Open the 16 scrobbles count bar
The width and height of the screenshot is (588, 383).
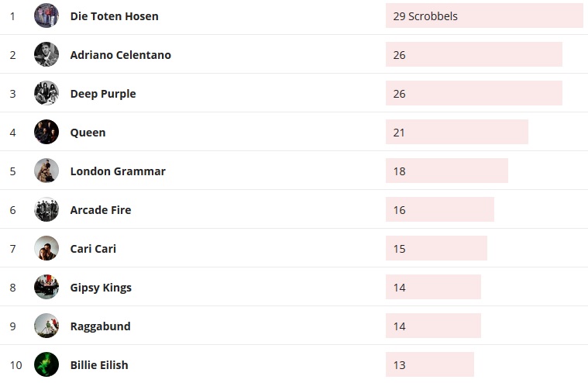[x=439, y=209]
